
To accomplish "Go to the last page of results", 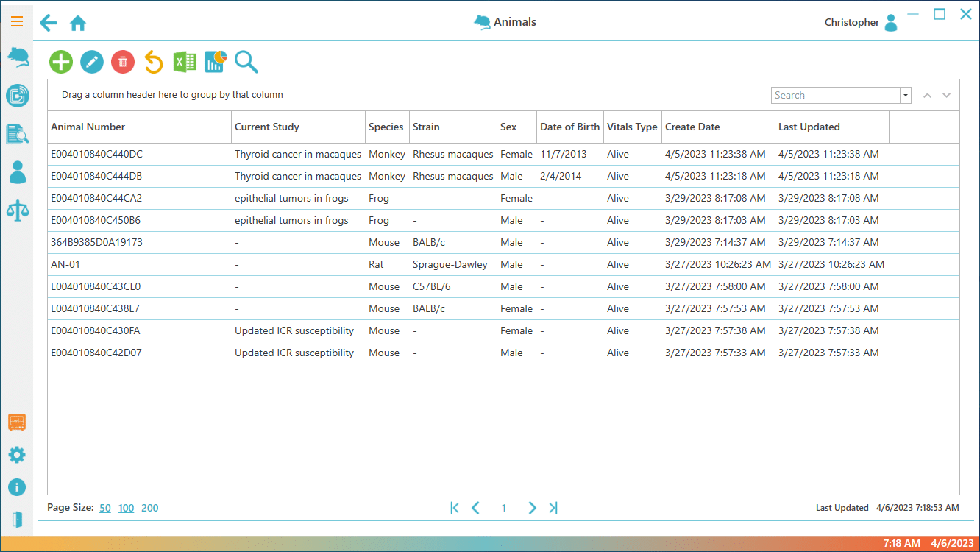I will (553, 508).
